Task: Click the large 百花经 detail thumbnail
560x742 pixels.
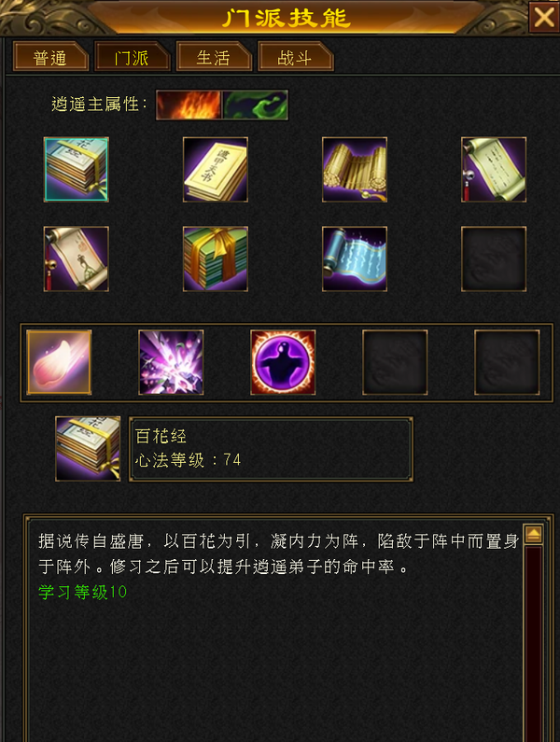Action: pyautogui.click(x=88, y=449)
